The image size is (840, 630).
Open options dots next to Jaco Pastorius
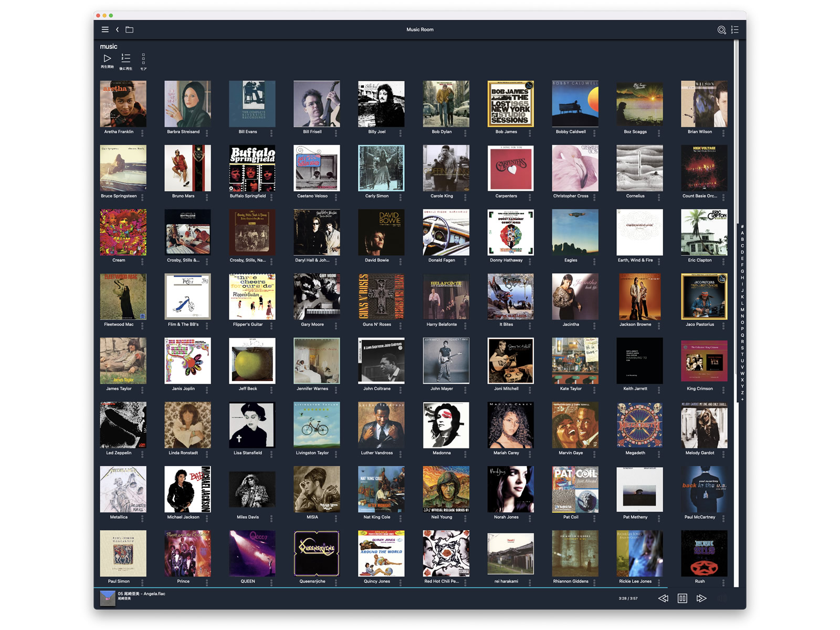723,325
